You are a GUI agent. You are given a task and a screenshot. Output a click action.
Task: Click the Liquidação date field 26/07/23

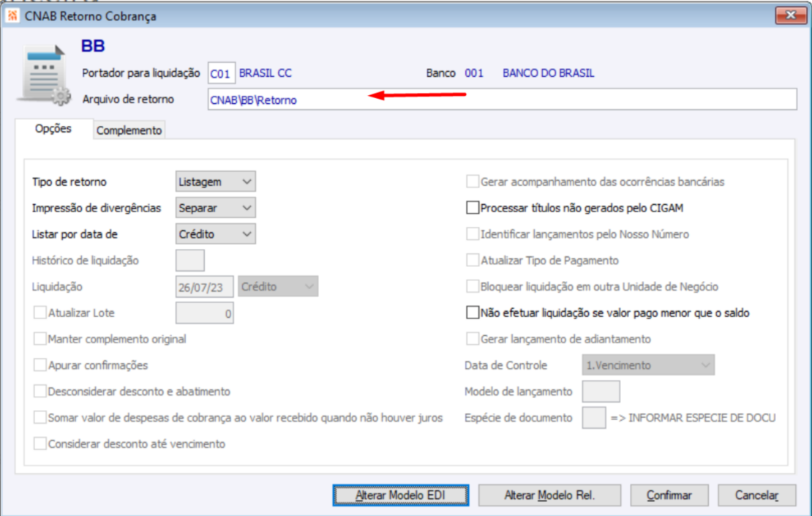[x=205, y=286]
